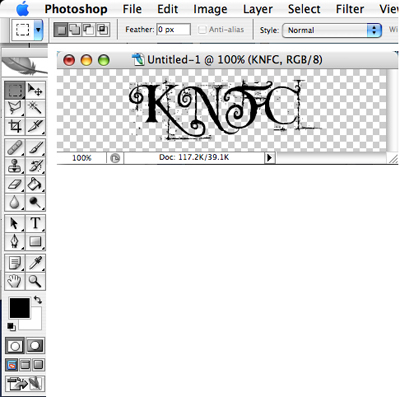
Task: Set selection mode to New selection
Action: (61, 30)
